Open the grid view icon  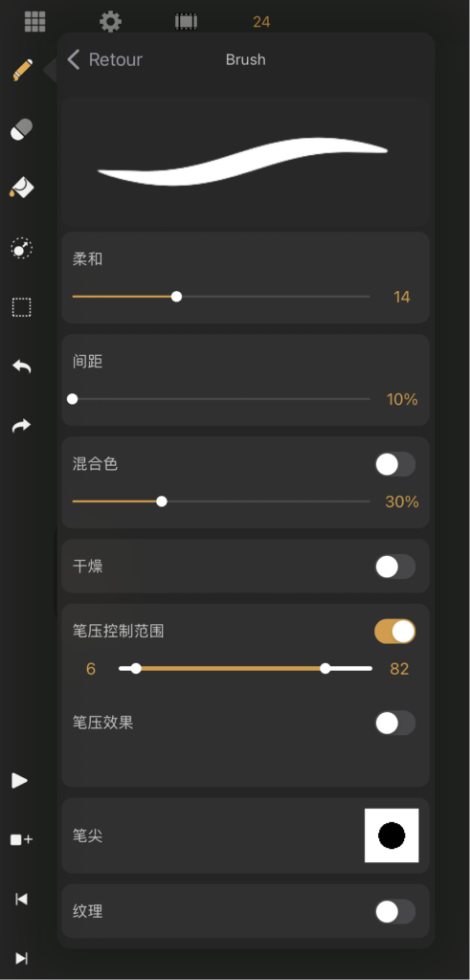pos(35,21)
